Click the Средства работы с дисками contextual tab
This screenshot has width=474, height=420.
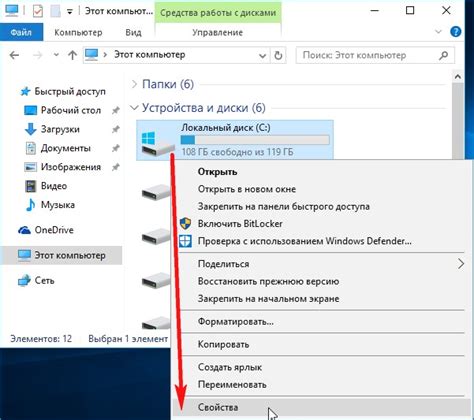coord(218,13)
